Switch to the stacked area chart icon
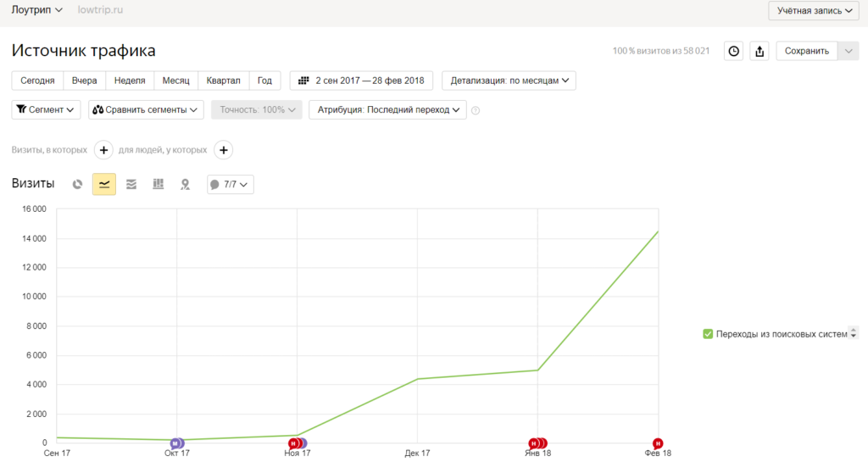The height and width of the screenshot is (462, 868). point(131,184)
